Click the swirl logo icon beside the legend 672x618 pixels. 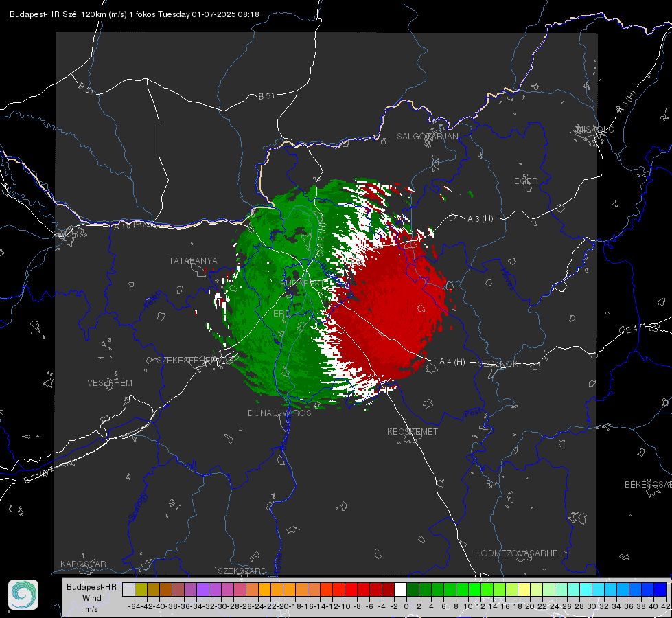coord(23,595)
